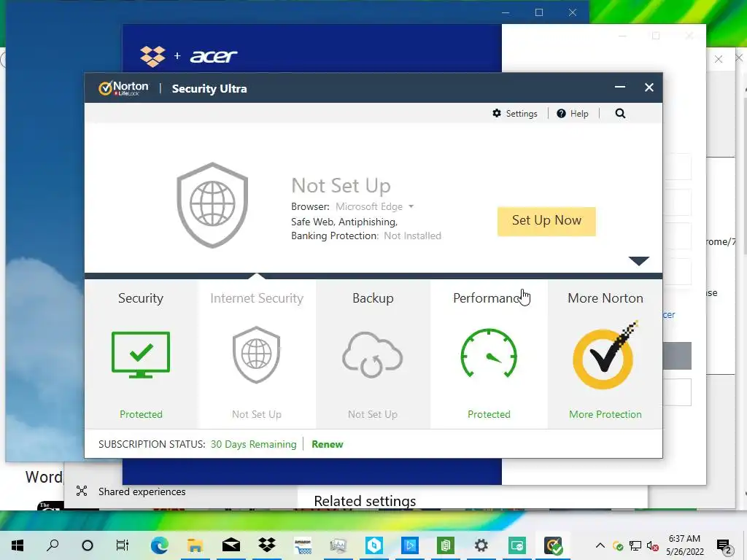Click the green monitor checkmark Security icon
This screenshot has height=560, width=747.
click(141, 355)
